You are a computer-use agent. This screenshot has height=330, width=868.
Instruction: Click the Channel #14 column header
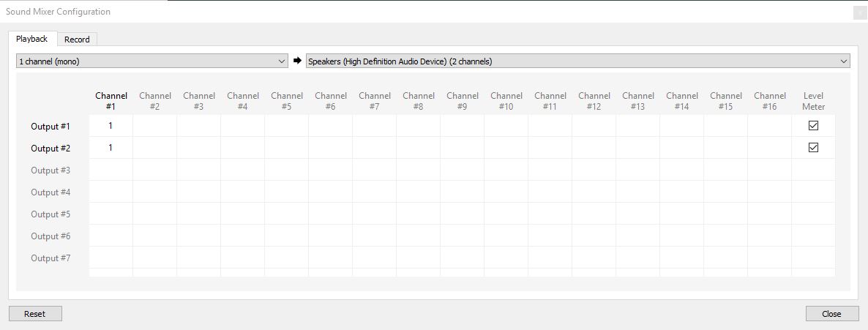pyautogui.click(x=682, y=101)
